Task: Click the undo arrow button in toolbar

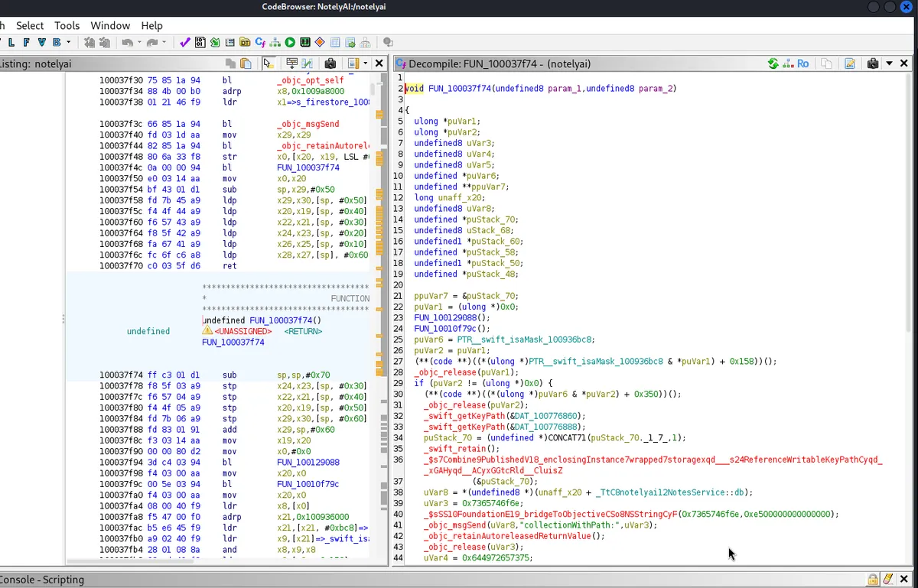Action: [127, 42]
